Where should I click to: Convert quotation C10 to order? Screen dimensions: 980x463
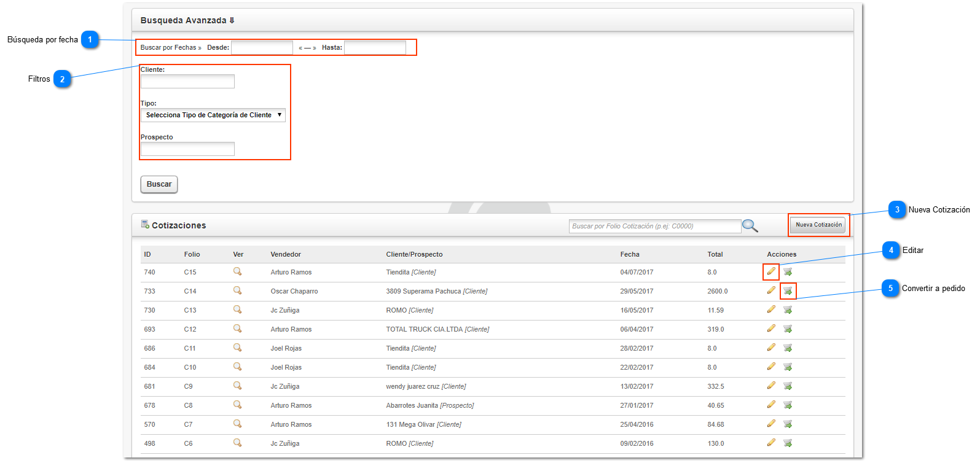pos(788,367)
